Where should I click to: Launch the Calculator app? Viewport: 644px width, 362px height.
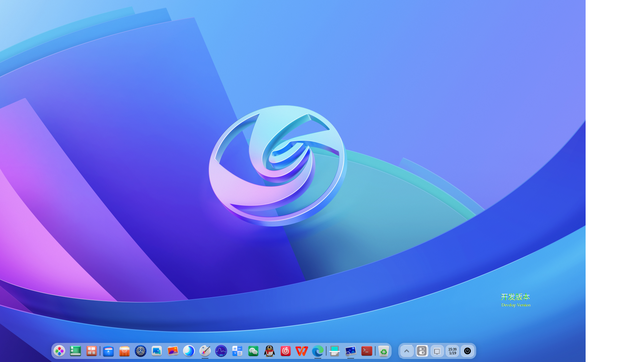[x=237, y=351]
